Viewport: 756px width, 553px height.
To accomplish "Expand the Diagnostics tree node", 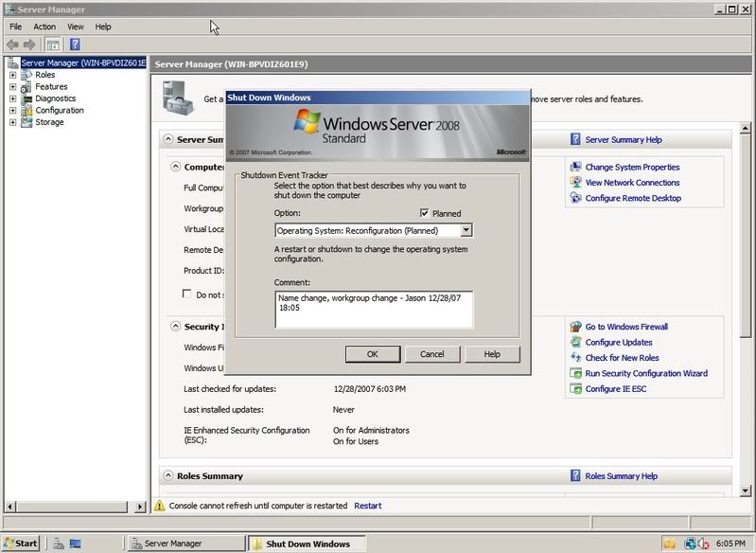I will pyautogui.click(x=12, y=98).
